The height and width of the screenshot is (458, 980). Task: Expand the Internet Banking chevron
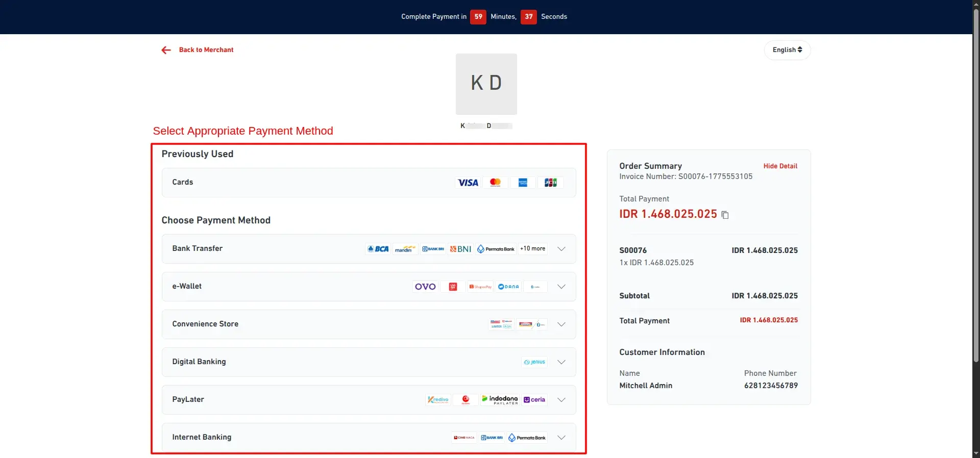click(561, 438)
